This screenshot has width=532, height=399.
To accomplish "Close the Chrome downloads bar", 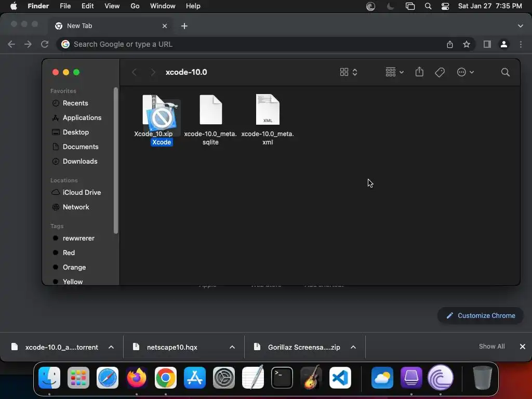I will pos(523,347).
